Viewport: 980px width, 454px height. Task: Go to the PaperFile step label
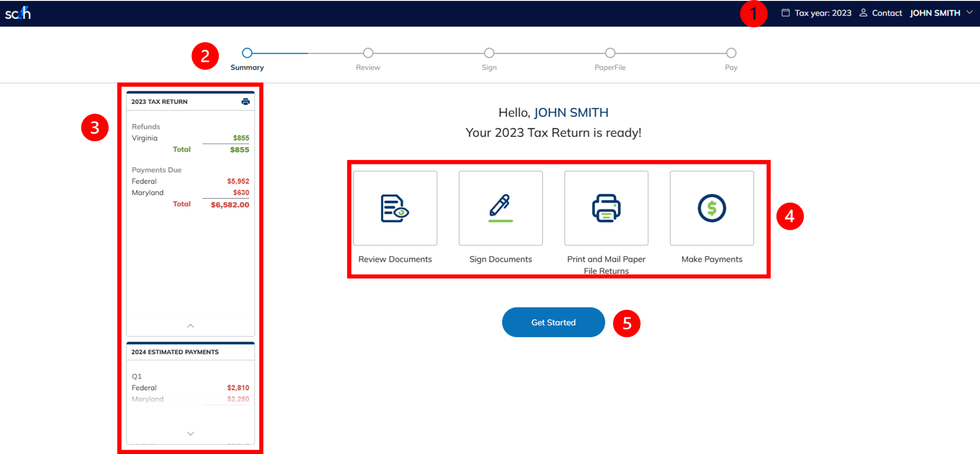tap(610, 68)
